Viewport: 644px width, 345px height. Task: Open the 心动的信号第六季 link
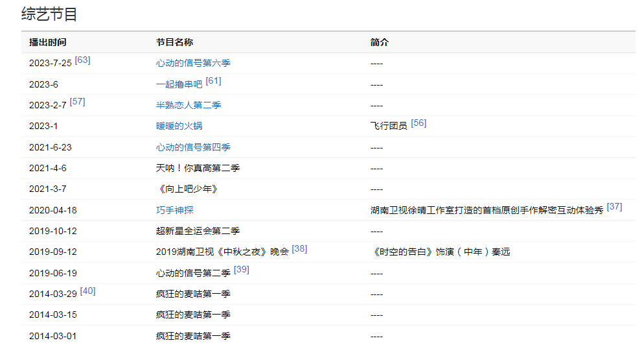pos(193,63)
